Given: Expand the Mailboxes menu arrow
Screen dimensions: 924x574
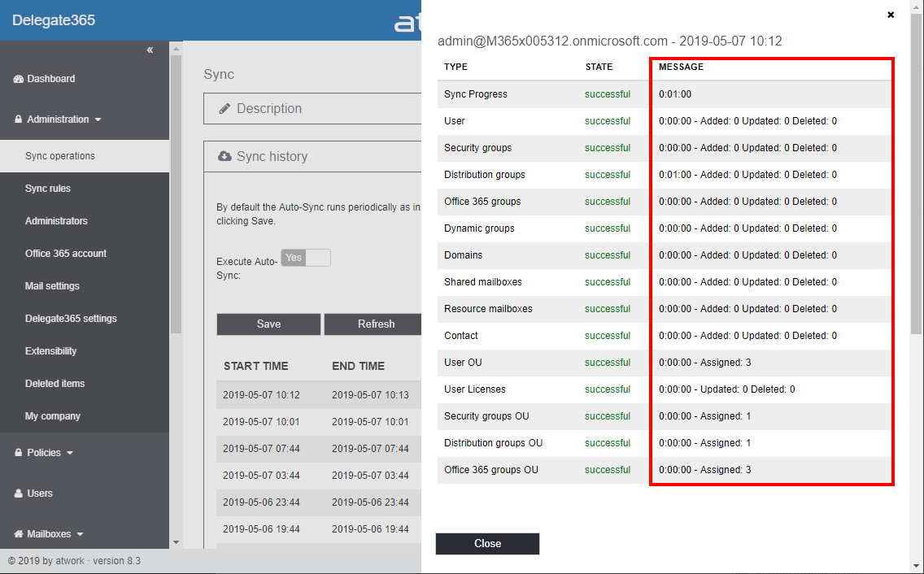Looking at the screenshot, I should [x=80, y=534].
